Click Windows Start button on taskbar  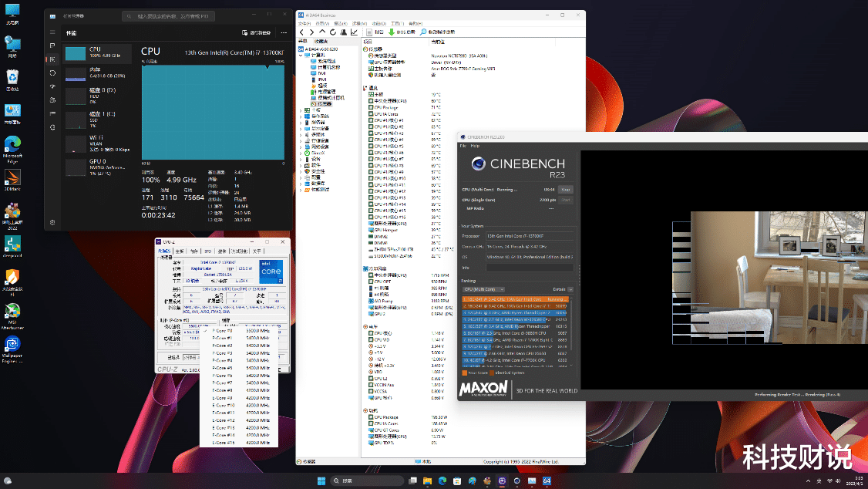(x=321, y=481)
